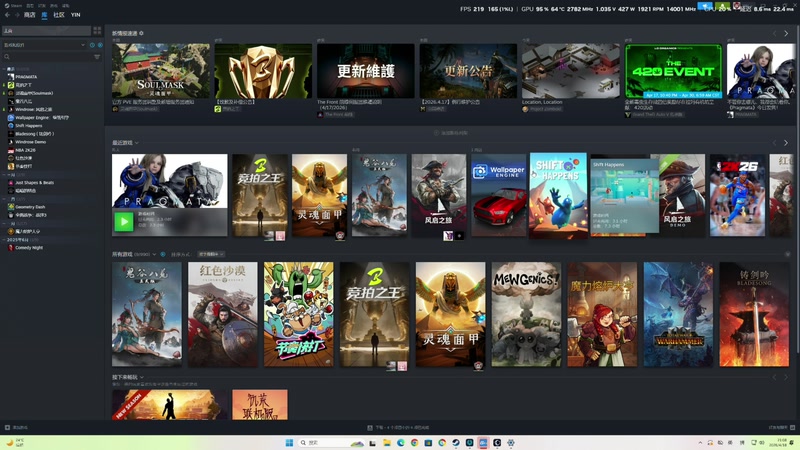Open the downloads status at the bottom
800x450 pixels.
pos(398,428)
